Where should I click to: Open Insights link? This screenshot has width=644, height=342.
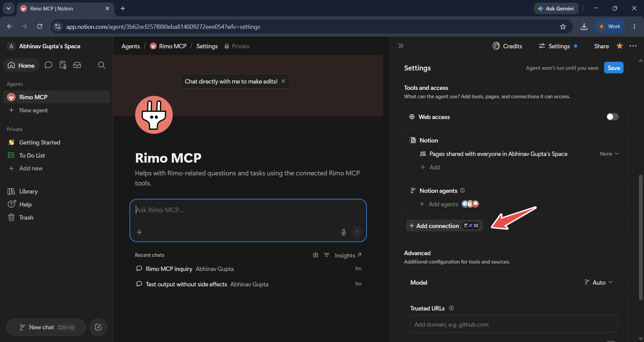348,255
